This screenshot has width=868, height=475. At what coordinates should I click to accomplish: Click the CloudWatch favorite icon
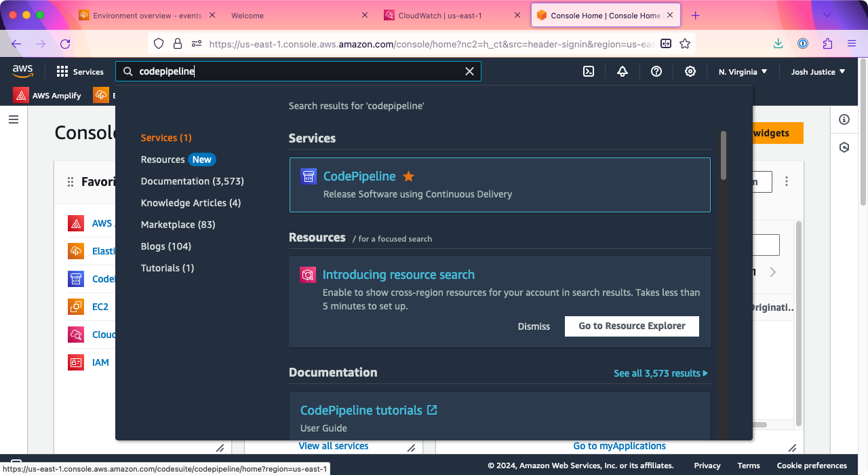[76, 335]
